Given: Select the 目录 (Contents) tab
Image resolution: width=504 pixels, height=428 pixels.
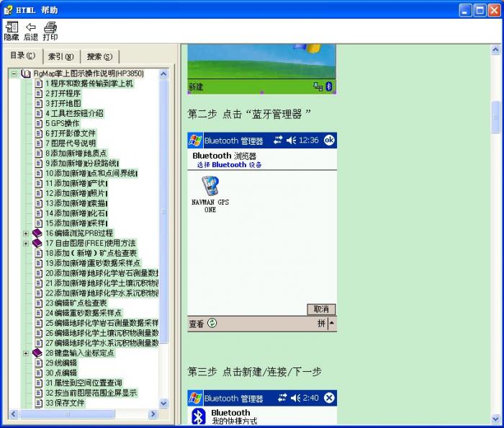Looking at the screenshot, I should click(x=22, y=55).
